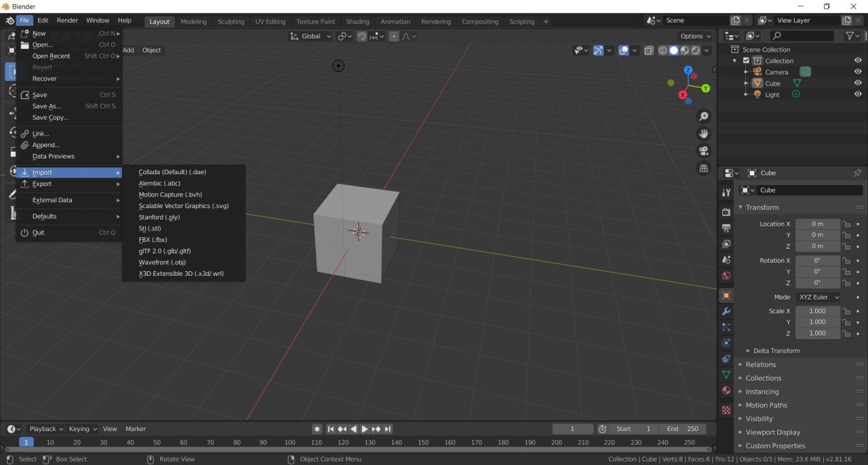Viewport: 868px width, 465px height.
Task: Click the Y axis on navigation gizmo
Action: tap(705, 88)
